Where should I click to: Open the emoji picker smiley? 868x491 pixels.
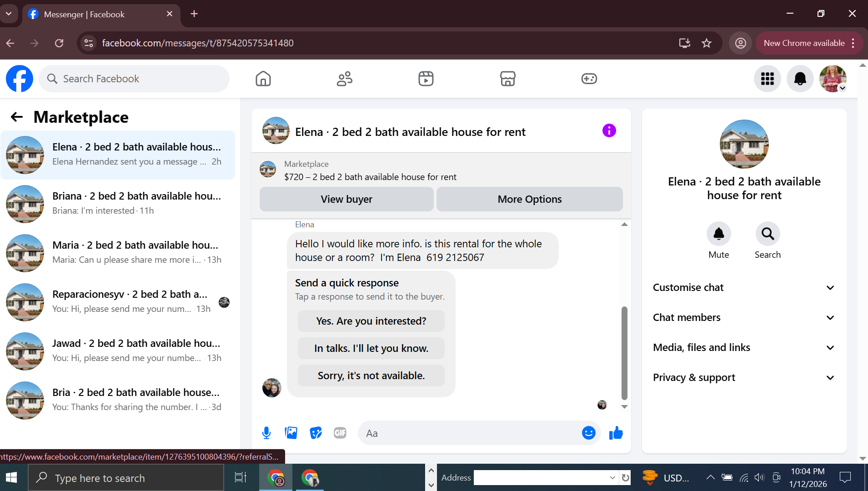[x=589, y=433]
